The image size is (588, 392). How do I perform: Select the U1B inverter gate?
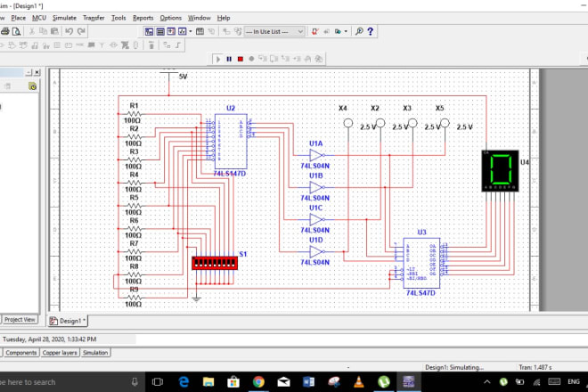(x=316, y=187)
